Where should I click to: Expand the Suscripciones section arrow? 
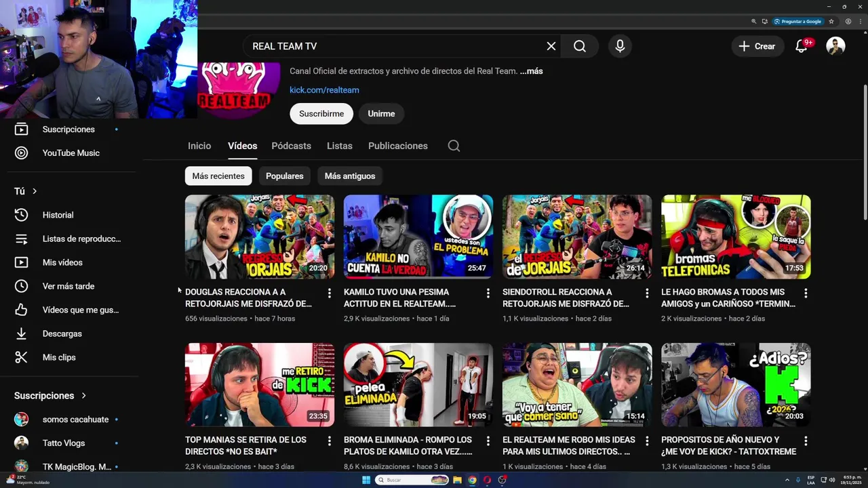(84, 396)
